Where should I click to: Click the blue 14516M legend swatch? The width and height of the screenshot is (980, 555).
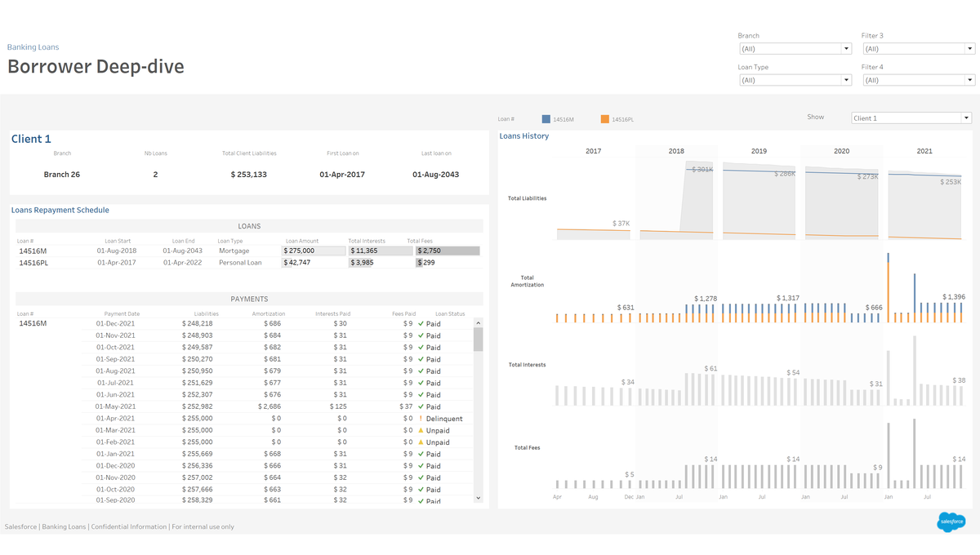coord(546,119)
